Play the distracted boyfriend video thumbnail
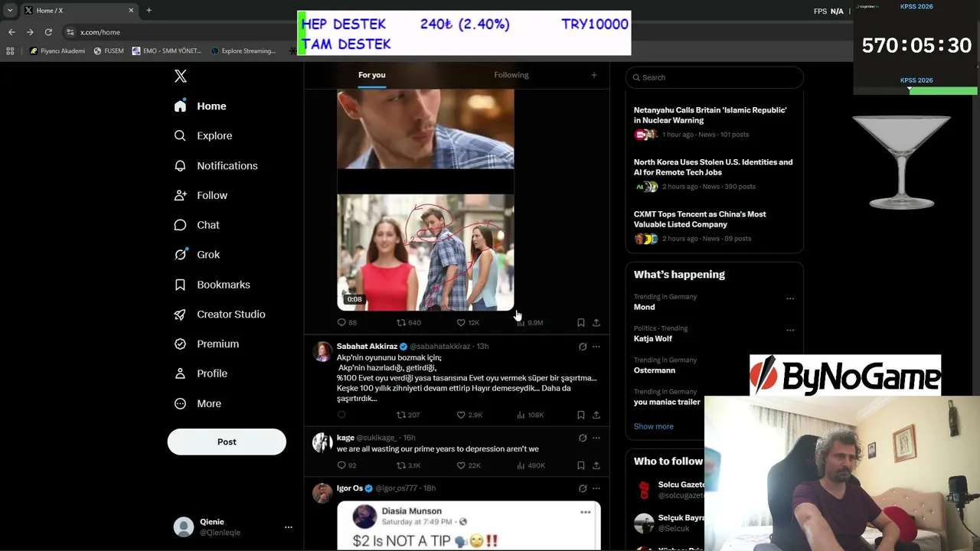This screenshot has width=980, height=551. click(x=426, y=253)
